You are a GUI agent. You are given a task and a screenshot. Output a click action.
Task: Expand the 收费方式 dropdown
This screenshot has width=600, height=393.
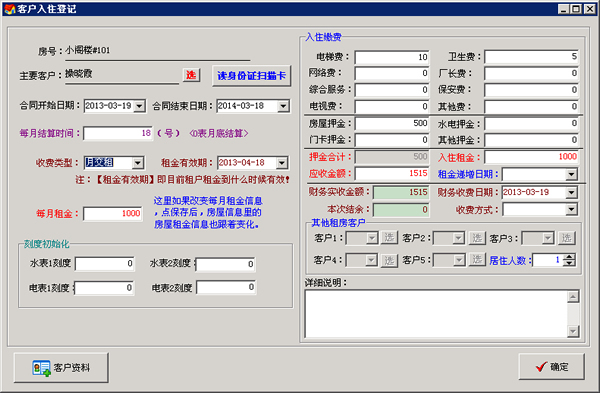pos(571,209)
